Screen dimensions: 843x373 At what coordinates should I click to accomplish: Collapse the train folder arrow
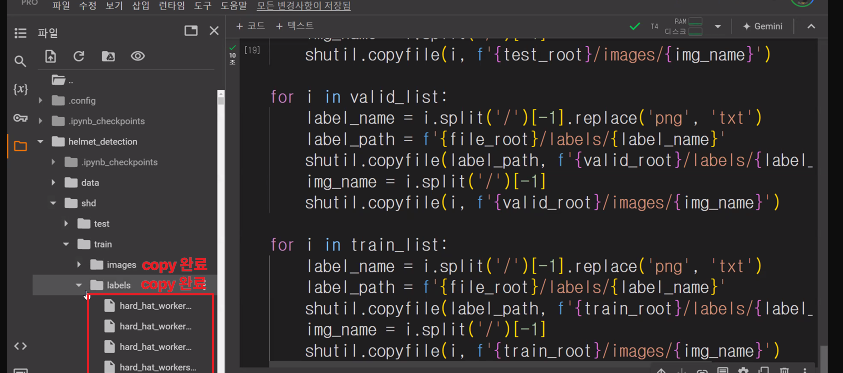[x=66, y=244]
